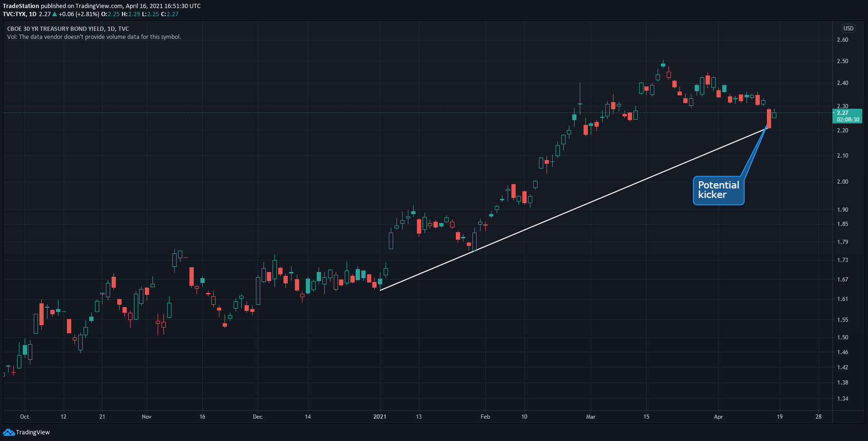This screenshot has width=868, height=441.
Task: Click the 2.40 price axis label
Action: 842,83
